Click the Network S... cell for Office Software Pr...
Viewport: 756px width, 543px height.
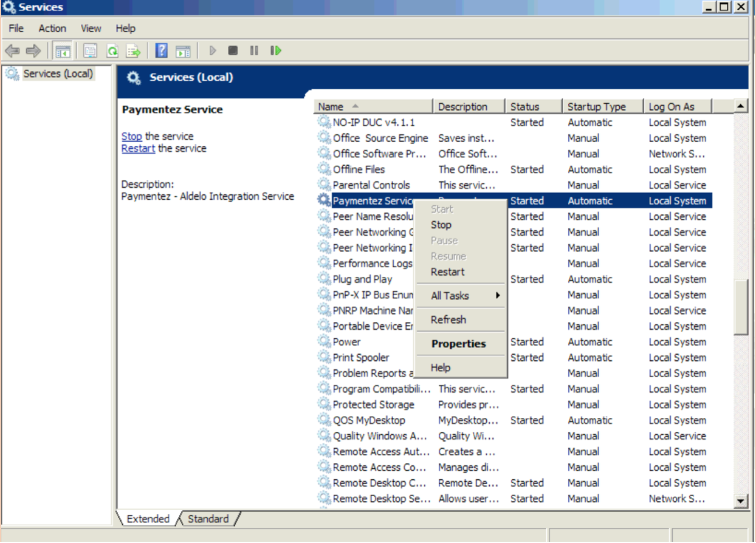(677, 154)
